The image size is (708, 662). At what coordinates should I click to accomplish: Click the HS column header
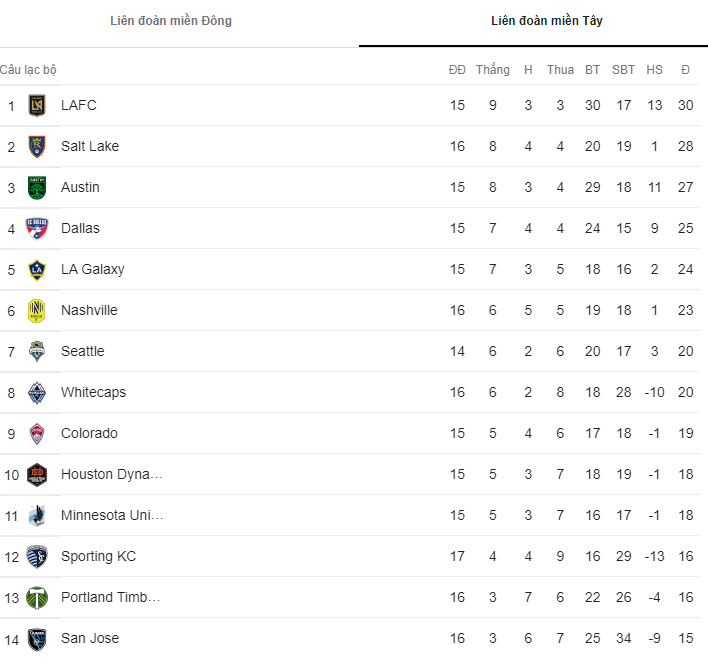pos(654,70)
